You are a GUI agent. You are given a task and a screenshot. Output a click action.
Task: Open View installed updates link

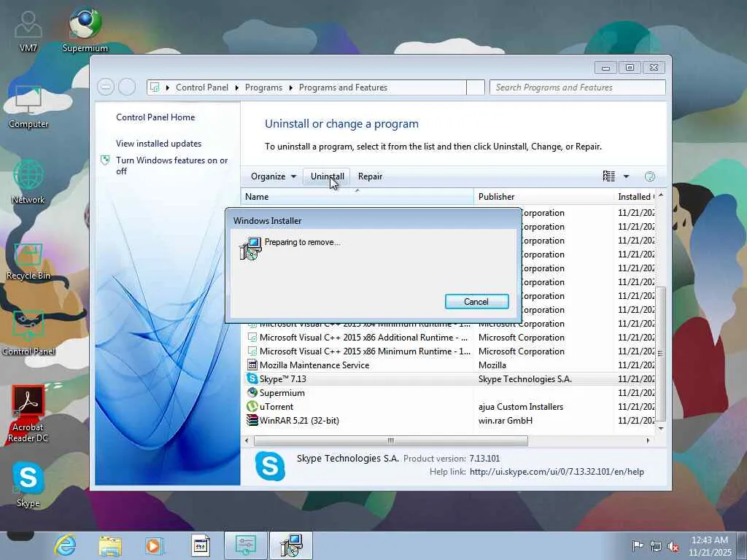click(158, 144)
